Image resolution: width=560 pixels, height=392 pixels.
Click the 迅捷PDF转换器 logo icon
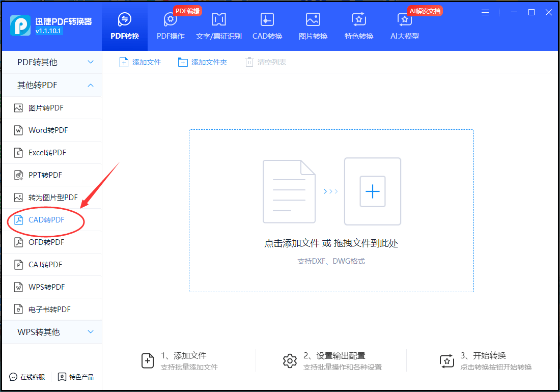coord(20,25)
